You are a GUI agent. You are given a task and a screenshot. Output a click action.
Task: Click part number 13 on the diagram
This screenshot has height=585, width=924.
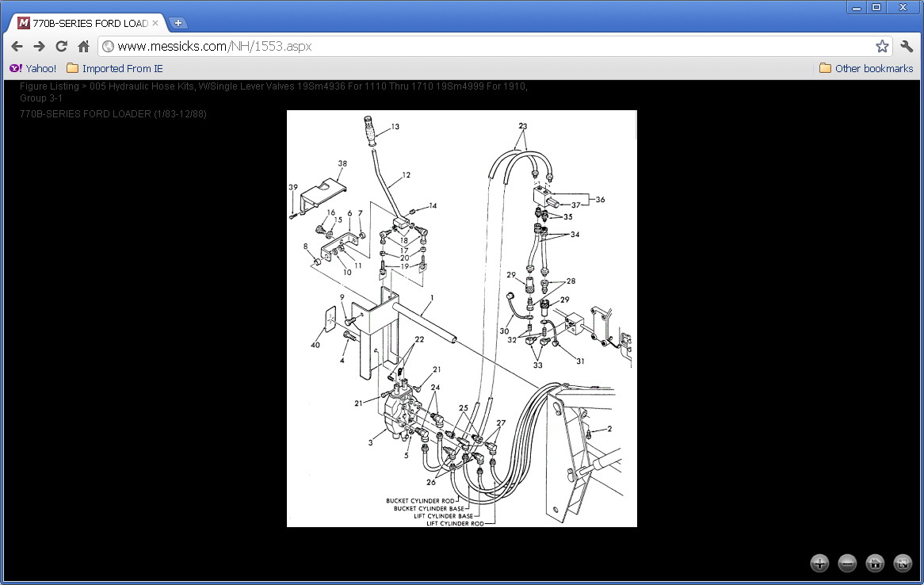click(395, 126)
